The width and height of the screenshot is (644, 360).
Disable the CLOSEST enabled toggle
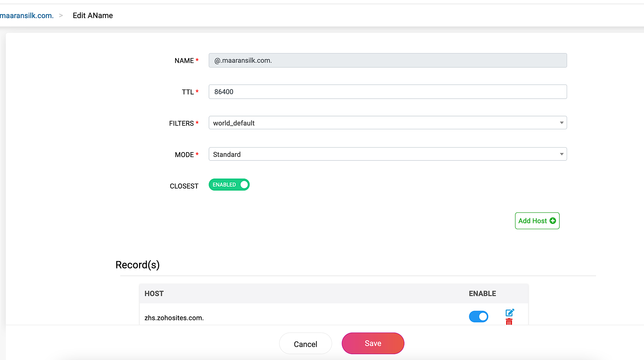tap(229, 185)
